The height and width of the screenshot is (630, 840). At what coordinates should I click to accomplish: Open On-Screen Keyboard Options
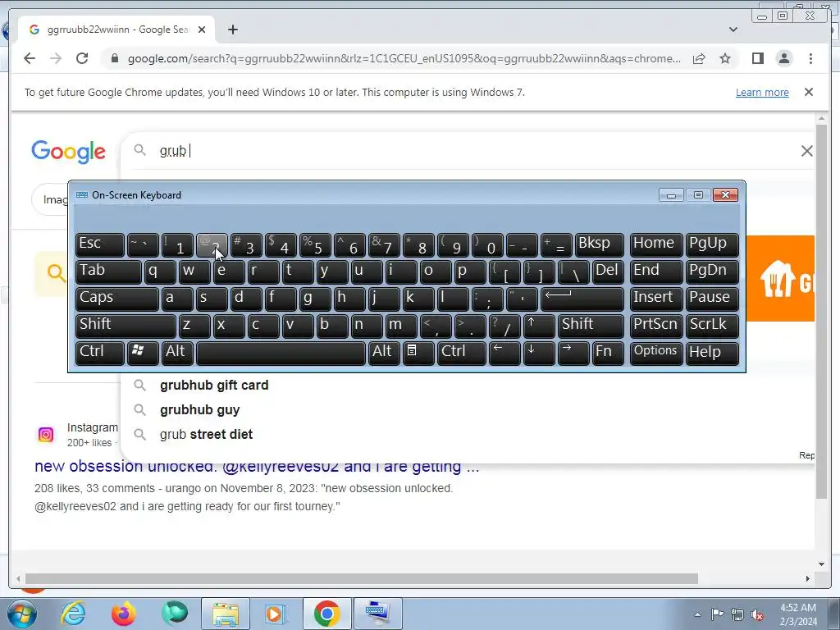(655, 353)
